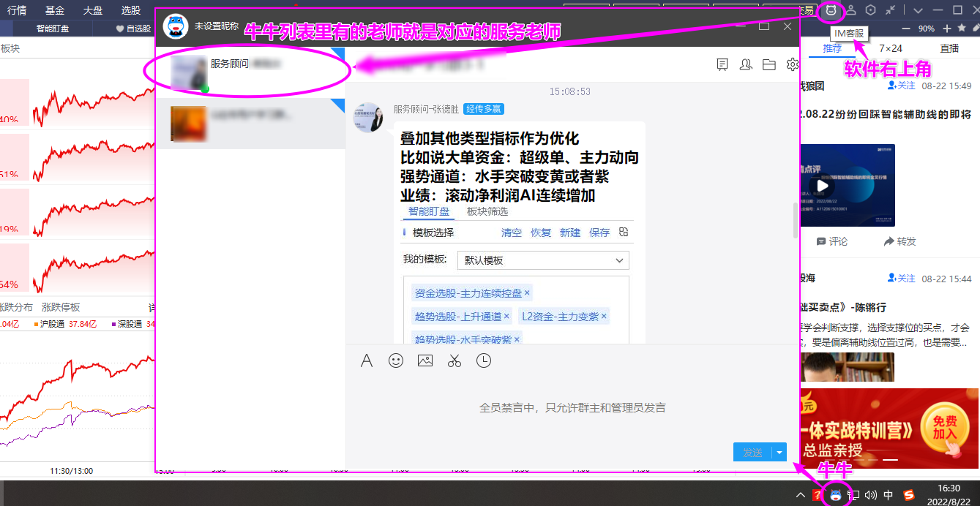
Task: Select the second blurred group contact
Action: 250,124
